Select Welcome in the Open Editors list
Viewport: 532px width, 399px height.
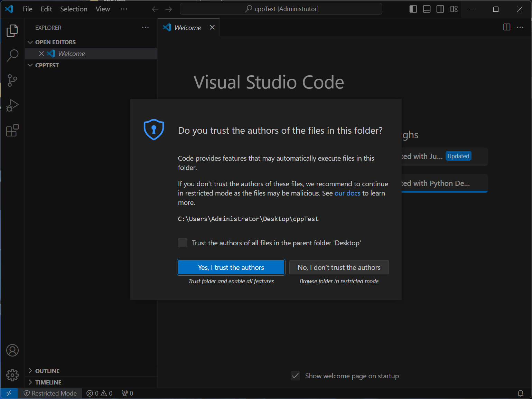91,54
